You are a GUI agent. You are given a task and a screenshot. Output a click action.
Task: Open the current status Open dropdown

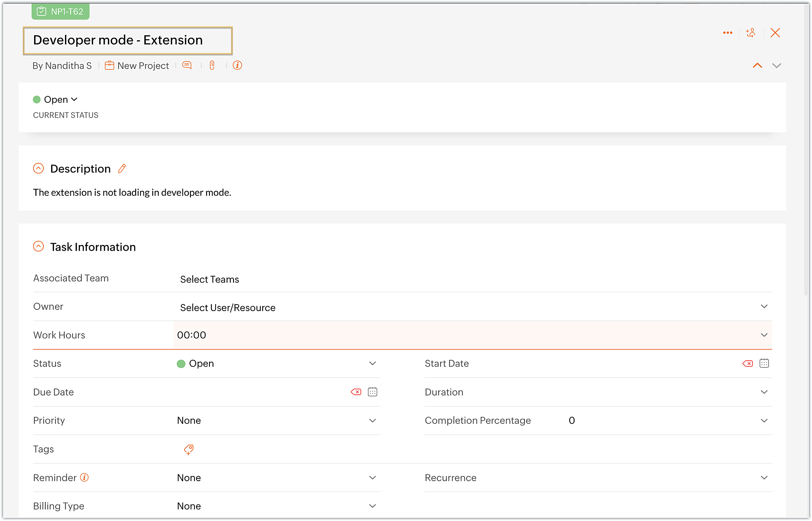coord(56,99)
